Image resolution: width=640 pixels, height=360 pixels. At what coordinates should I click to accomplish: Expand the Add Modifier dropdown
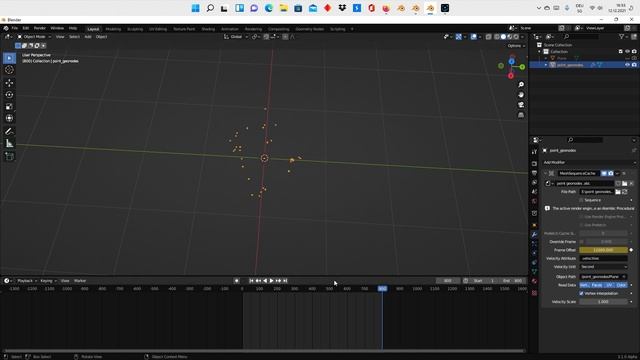coord(589,162)
